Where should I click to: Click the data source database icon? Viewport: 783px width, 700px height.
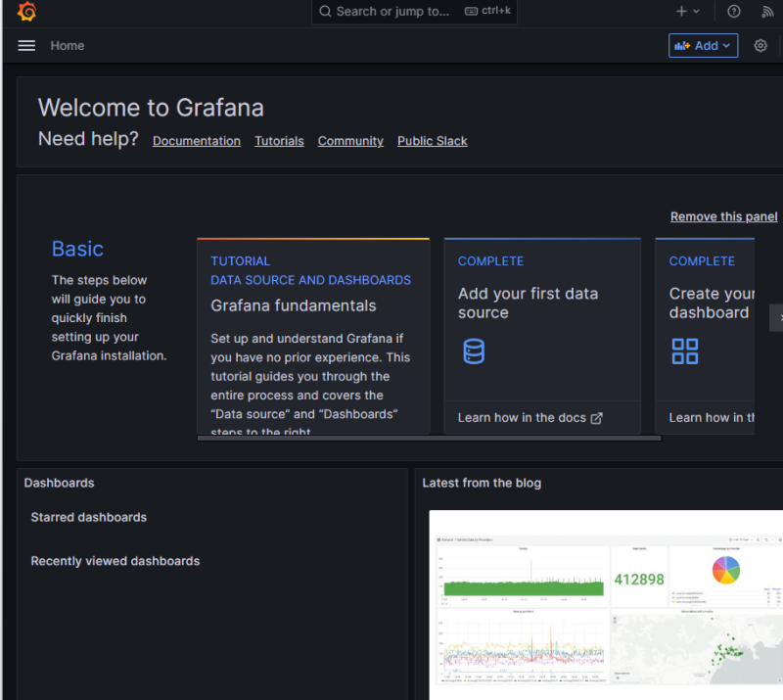[473, 351]
